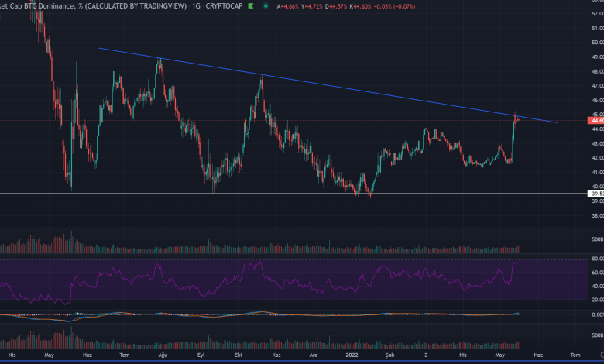This screenshot has width=604, height=364.
Task: Click the MACD indicator pane lines
Action: tap(232, 314)
